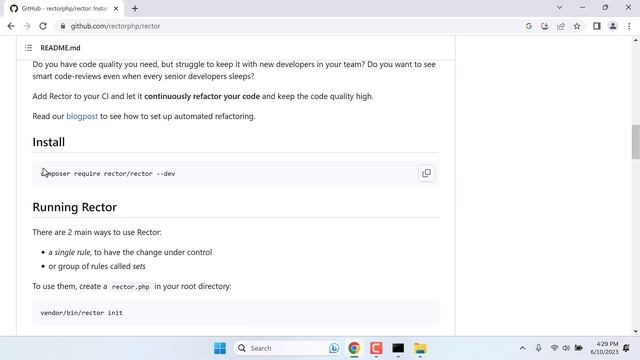
Task: Click the microphone tray icon
Action: pyautogui.click(x=538, y=348)
